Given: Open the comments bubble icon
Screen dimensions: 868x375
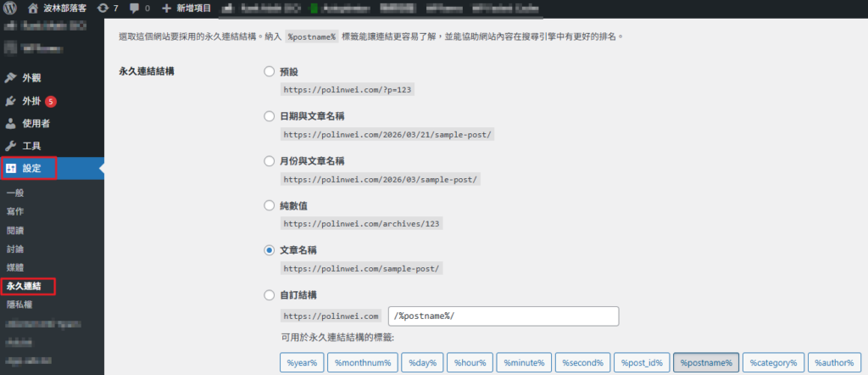Looking at the screenshot, I should click(134, 8).
